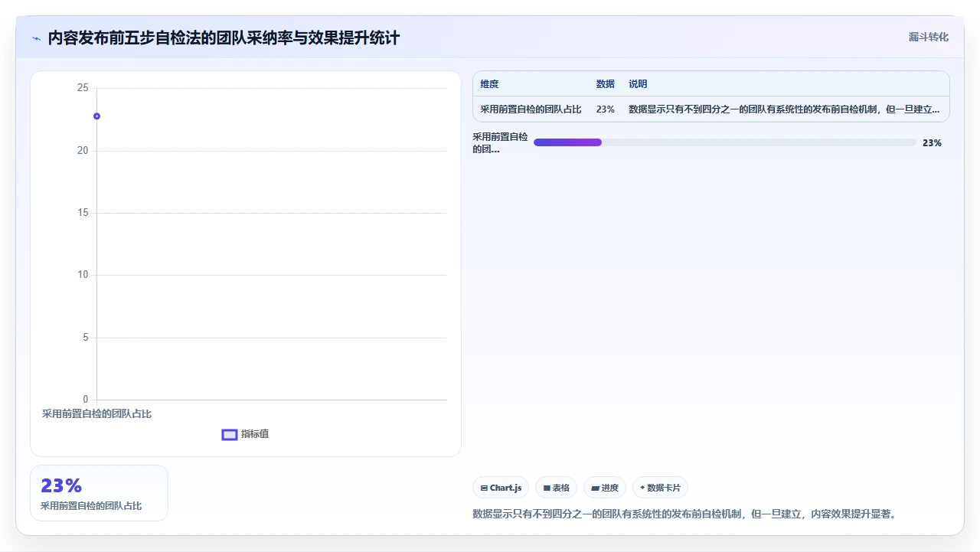The width and height of the screenshot is (980, 552).
Task: Click the y-axis label 20
Action: 83,151
